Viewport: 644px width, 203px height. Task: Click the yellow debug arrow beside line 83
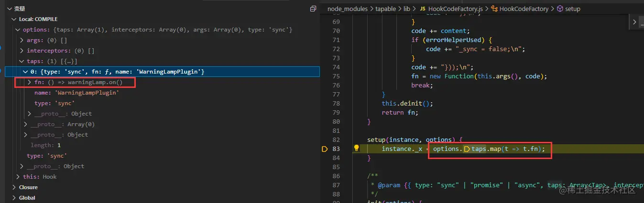325,149
